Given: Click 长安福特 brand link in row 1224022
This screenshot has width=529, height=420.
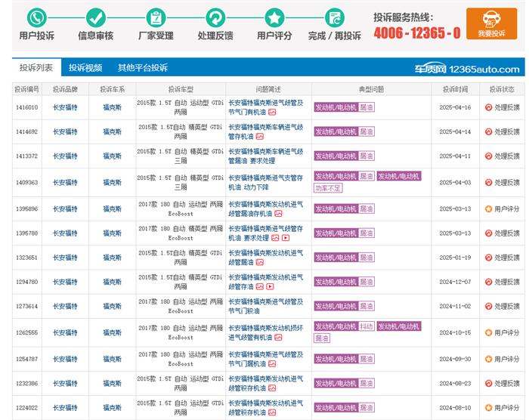Looking at the screenshot, I should (x=65, y=407).
